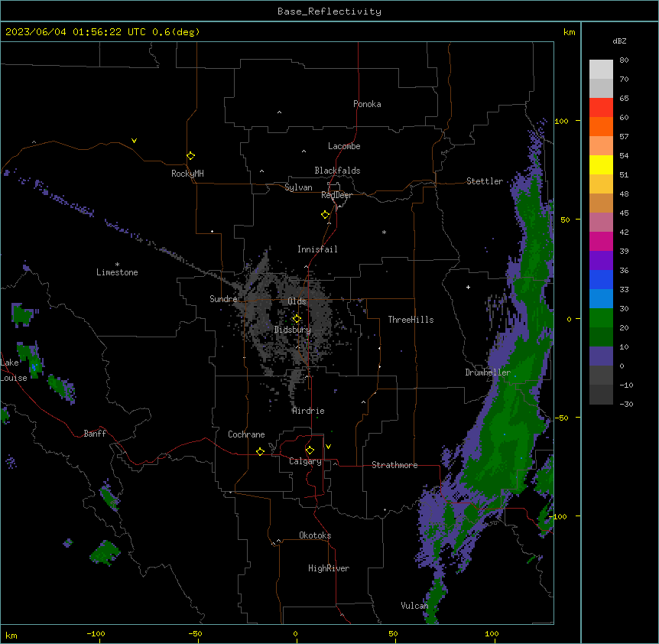Click the RedDeer city label
This screenshot has height=644, width=659.
[x=336, y=195]
